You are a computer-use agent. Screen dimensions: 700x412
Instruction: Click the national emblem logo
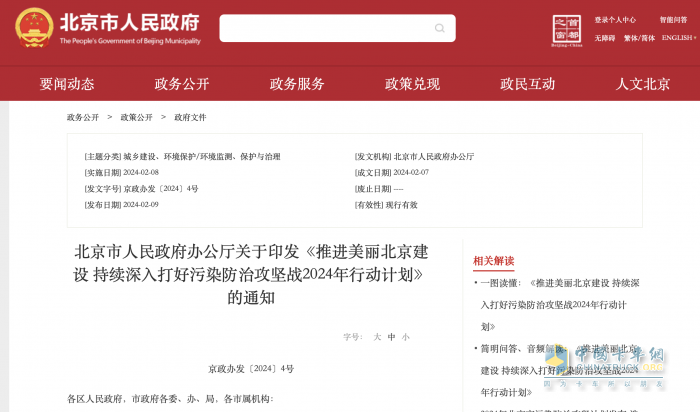pyautogui.click(x=34, y=28)
